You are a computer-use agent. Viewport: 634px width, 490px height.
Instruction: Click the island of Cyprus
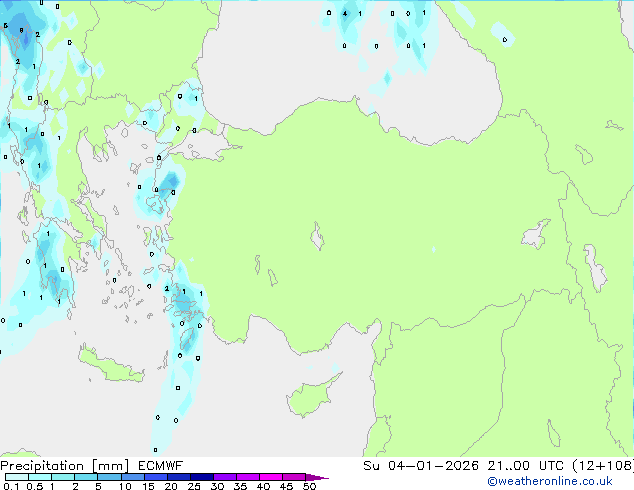pyautogui.click(x=311, y=397)
